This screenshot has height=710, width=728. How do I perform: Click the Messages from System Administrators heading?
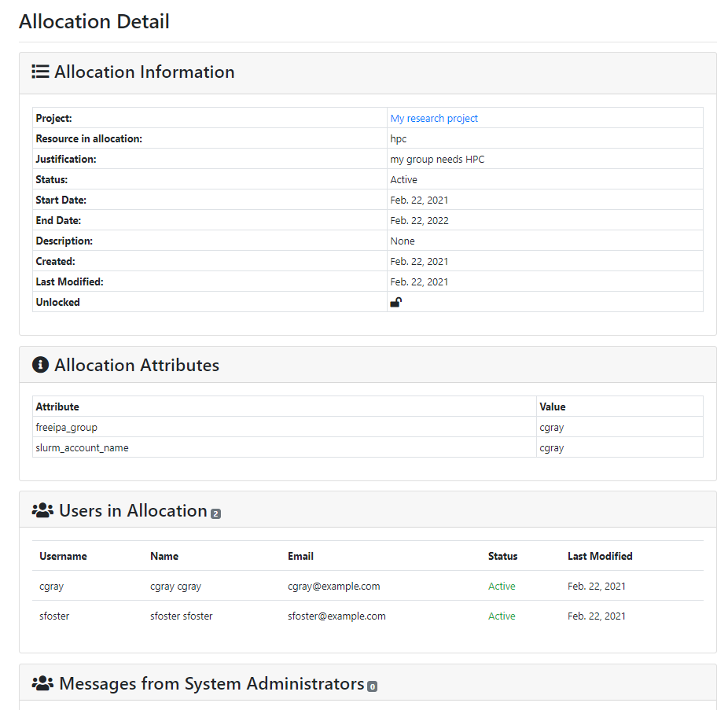point(211,683)
